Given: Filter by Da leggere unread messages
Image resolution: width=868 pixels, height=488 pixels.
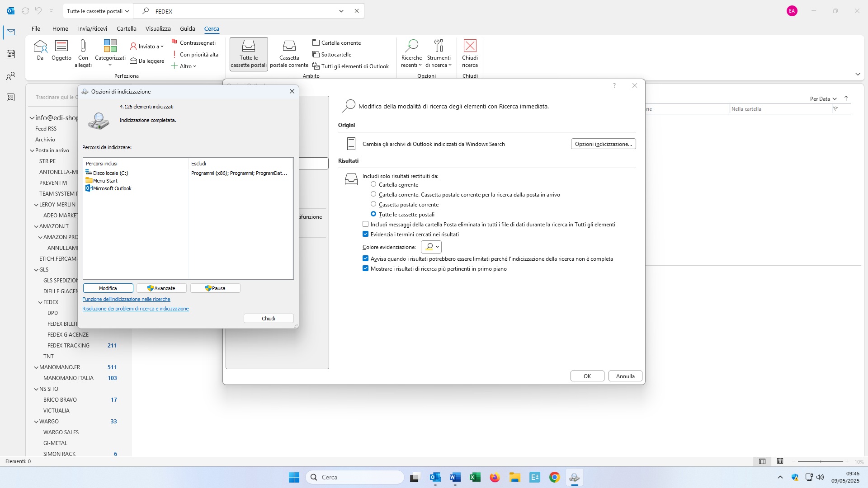Looking at the screenshot, I should click(147, 61).
